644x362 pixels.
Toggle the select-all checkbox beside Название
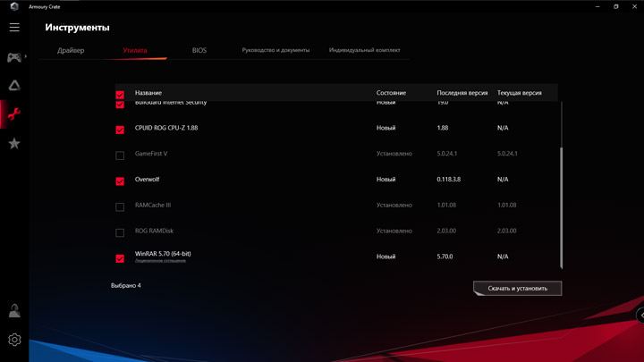coord(120,95)
